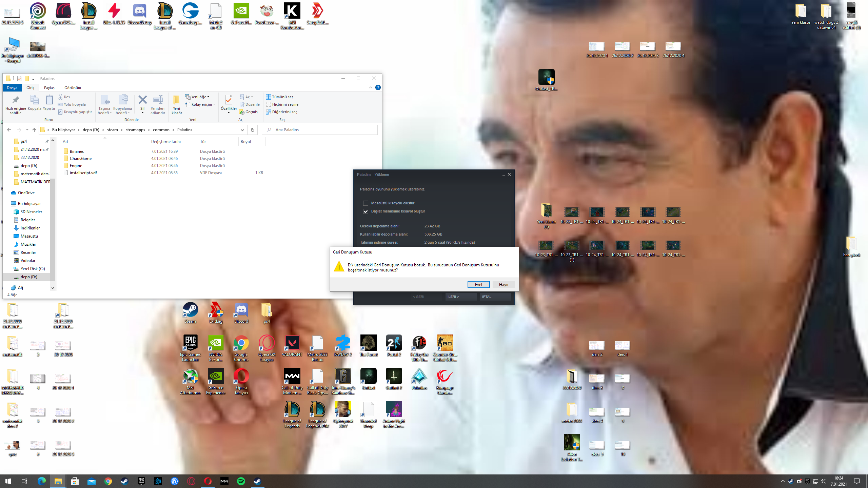
Task: Open Spotify from the taskbar
Action: (241, 481)
